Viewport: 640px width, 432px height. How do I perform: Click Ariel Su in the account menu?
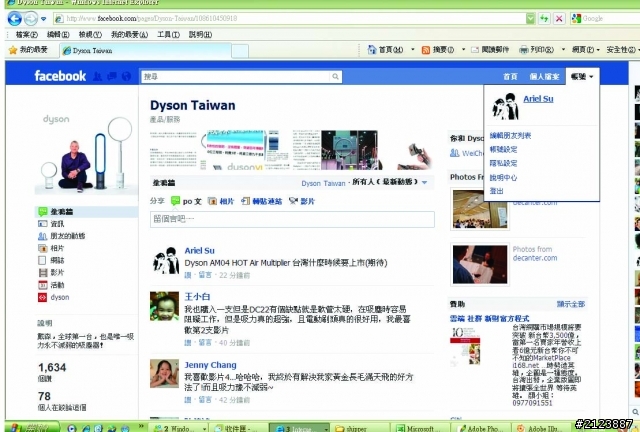tap(538, 98)
